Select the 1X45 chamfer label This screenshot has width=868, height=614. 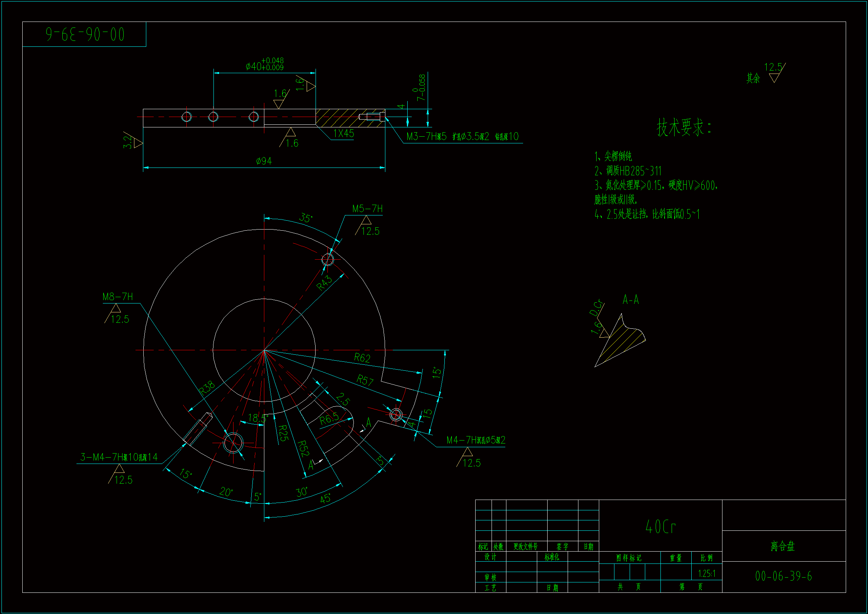pyautogui.click(x=343, y=134)
